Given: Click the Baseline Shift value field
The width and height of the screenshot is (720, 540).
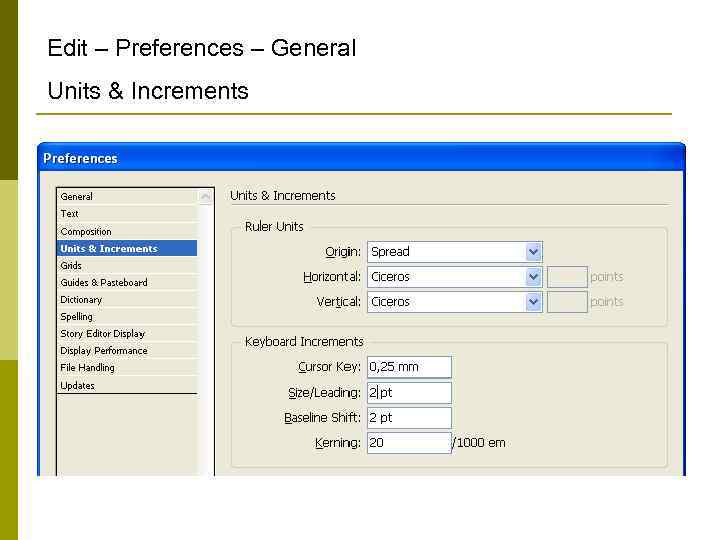Looking at the screenshot, I should pyautogui.click(x=409, y=418).
